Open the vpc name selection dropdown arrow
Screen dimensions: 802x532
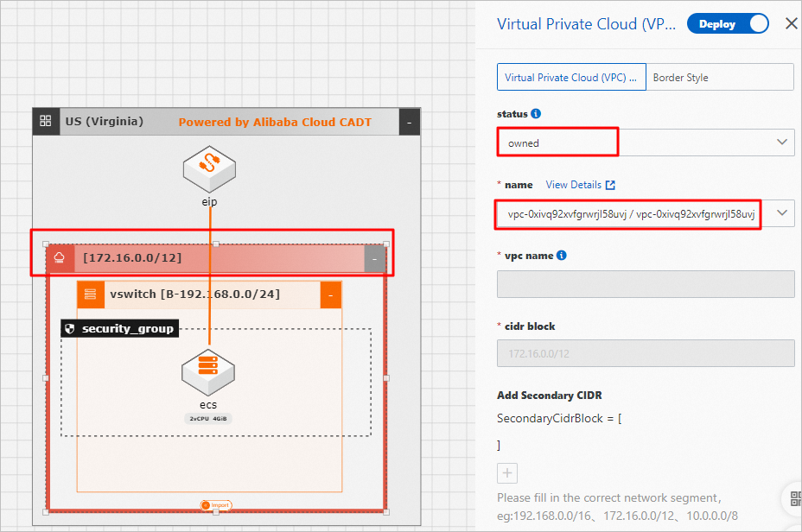click(x=782, y=212)
